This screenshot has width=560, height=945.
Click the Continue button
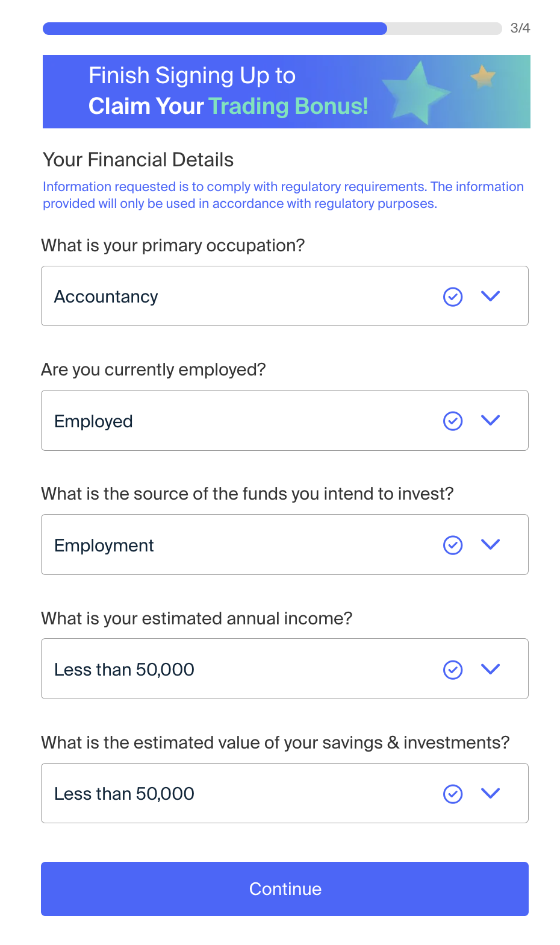285,889
